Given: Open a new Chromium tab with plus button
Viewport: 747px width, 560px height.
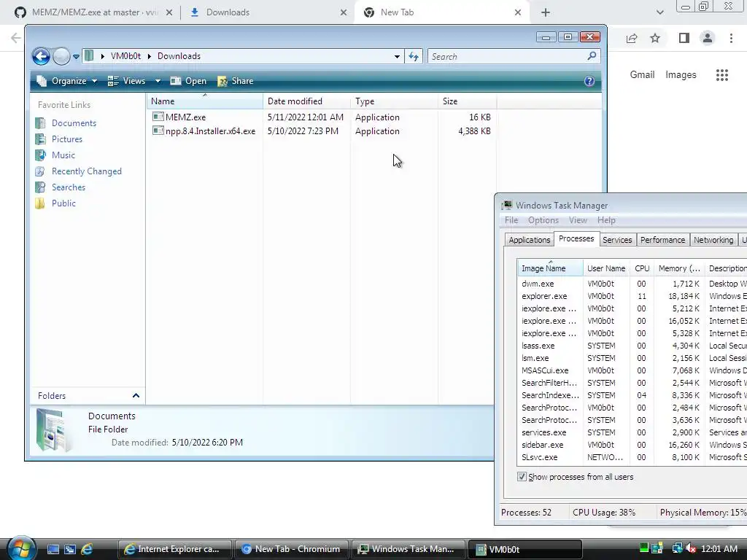Looking at the screenshot, I should click(x=546, y=12).
